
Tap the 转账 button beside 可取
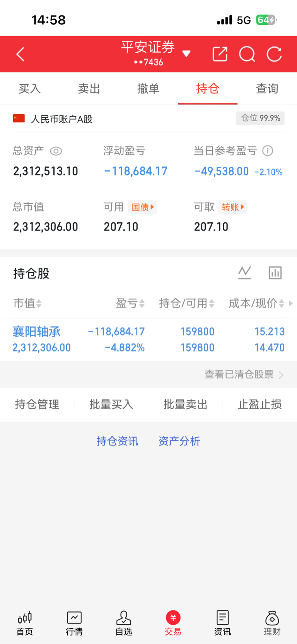tap(233, 207)
